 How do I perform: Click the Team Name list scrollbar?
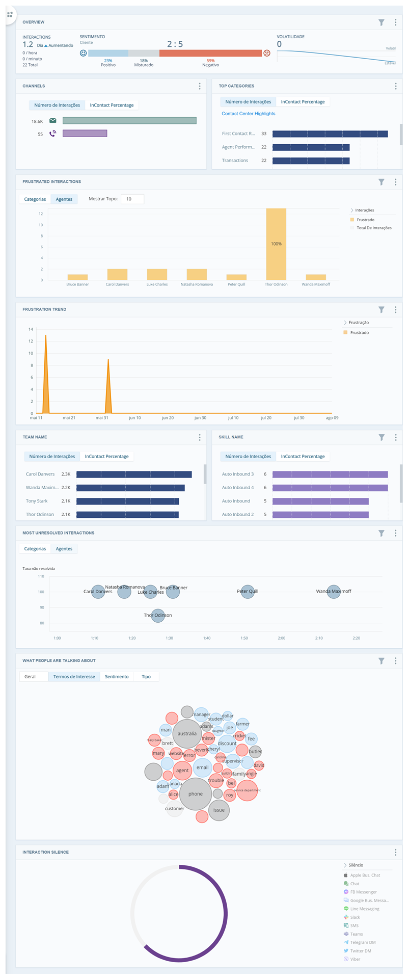(205, 474)
